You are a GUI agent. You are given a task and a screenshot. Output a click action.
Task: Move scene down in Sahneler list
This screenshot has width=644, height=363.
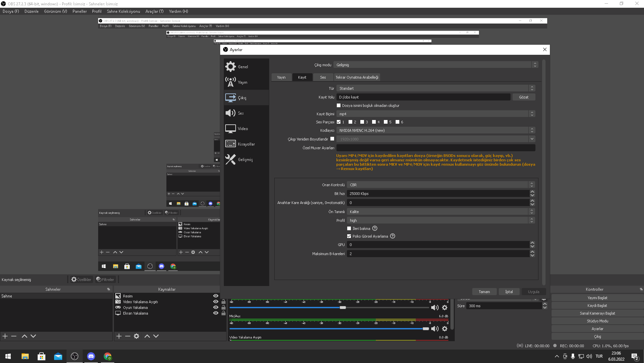[x=33, y=336]
